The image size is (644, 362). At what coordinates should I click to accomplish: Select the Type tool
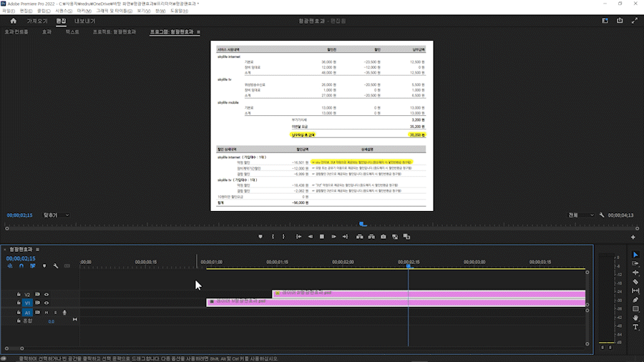[635, 327]
